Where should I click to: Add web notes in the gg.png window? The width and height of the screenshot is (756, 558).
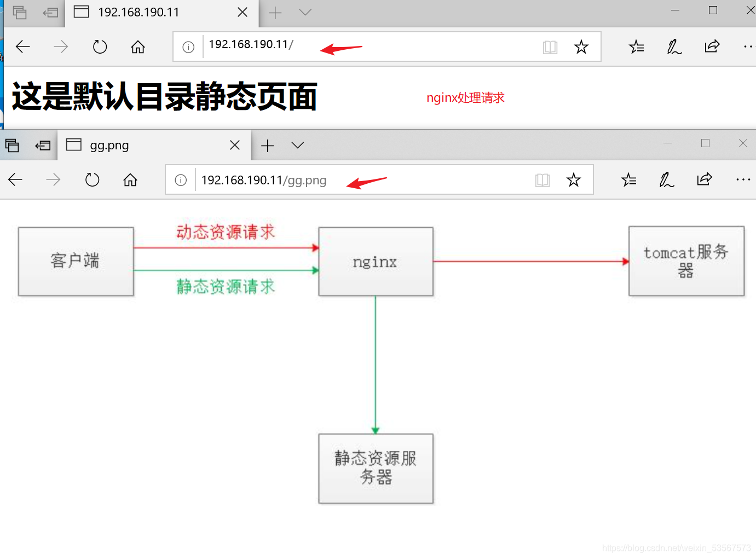[x=667, y=180]
